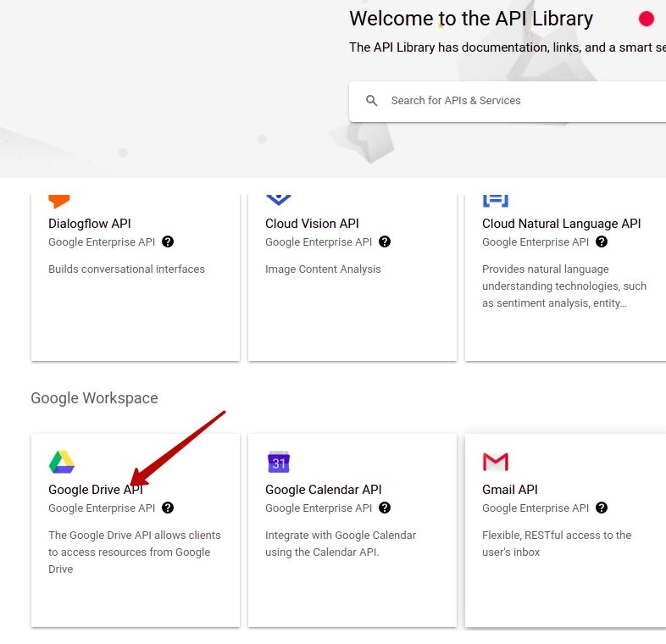Click the Google Drive triangle logo
The height and width of the screenshot is (644, 666).
pyautogui.click(x=62, y=462)
